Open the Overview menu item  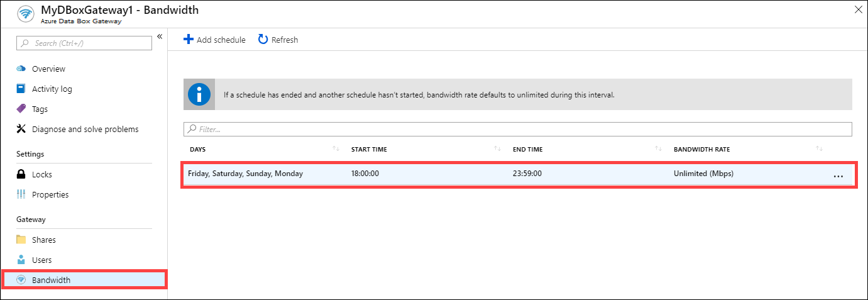pos(48,69)
